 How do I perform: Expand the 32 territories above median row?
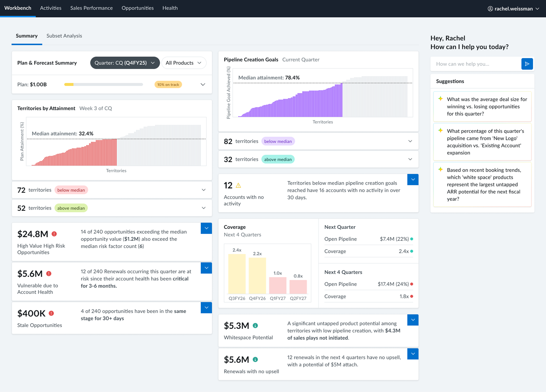click(318, 159)
